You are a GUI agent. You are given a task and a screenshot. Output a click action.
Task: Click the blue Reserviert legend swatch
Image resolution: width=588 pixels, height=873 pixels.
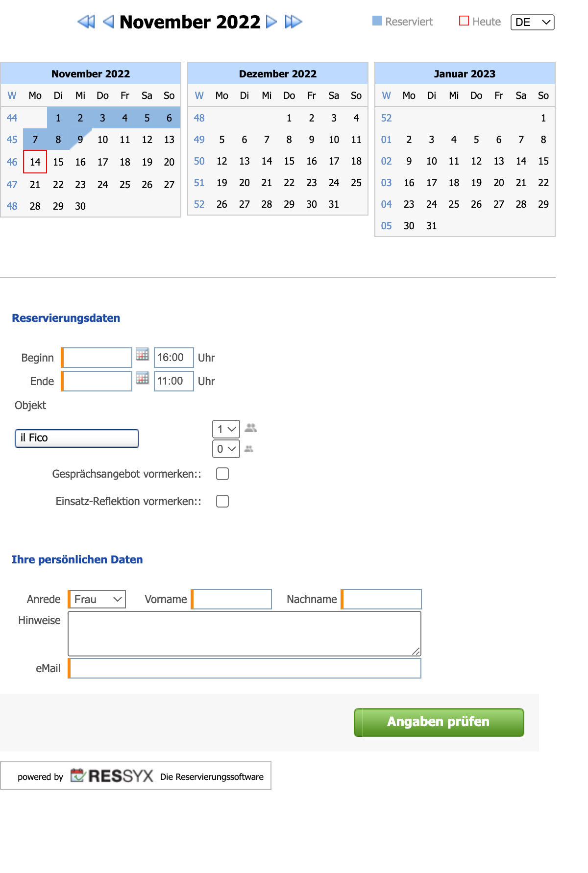tap(377, 21)
